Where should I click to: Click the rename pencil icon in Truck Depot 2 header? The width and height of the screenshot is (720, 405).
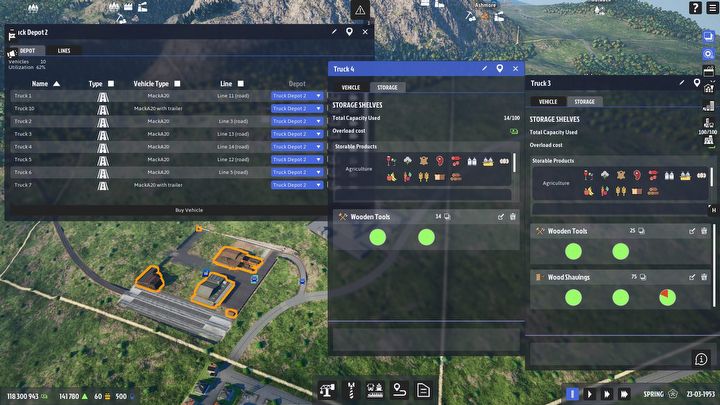(x=334, y=32)
